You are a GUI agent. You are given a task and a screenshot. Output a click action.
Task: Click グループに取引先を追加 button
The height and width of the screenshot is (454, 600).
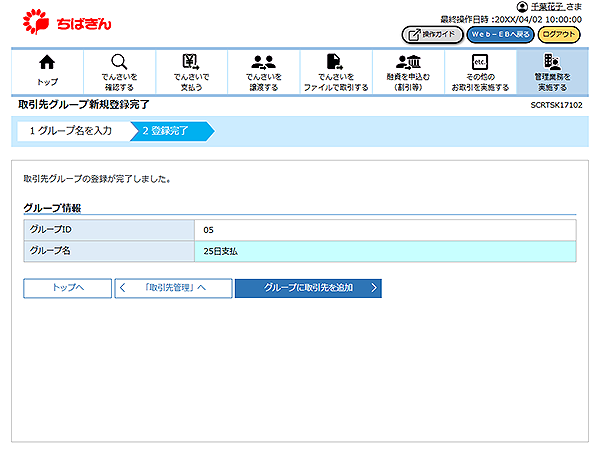click(x=308, y=288)
